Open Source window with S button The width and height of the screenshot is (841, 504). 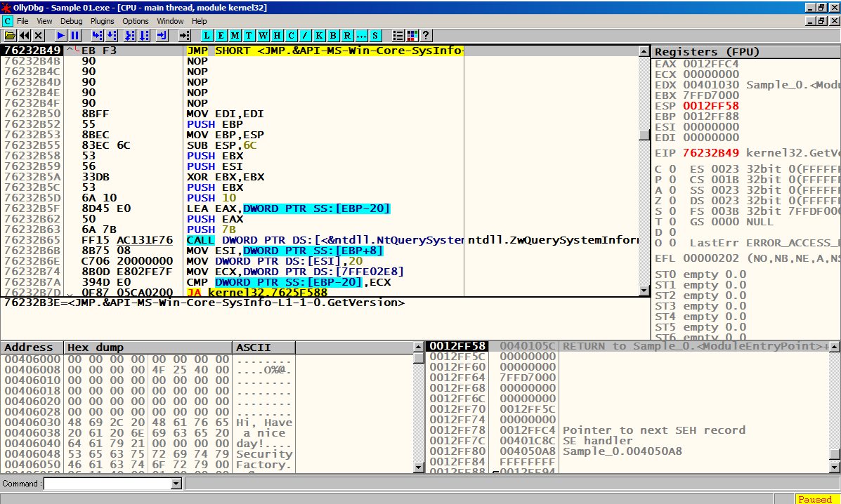375,35
